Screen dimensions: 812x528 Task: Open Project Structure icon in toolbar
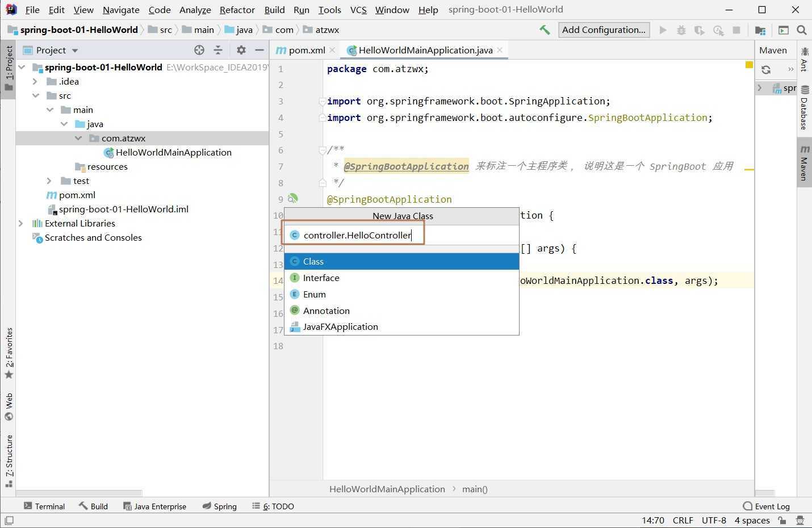760,30
